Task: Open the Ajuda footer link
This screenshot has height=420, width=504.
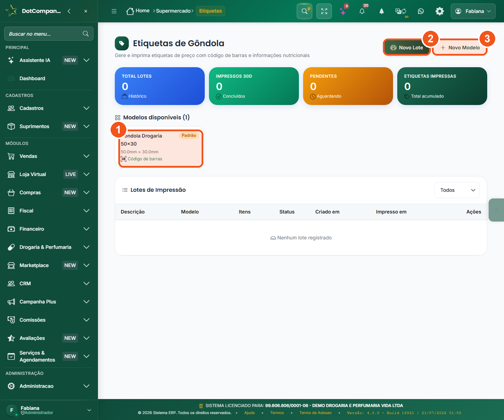Action: pyautogui.click(x=250, y=413)
